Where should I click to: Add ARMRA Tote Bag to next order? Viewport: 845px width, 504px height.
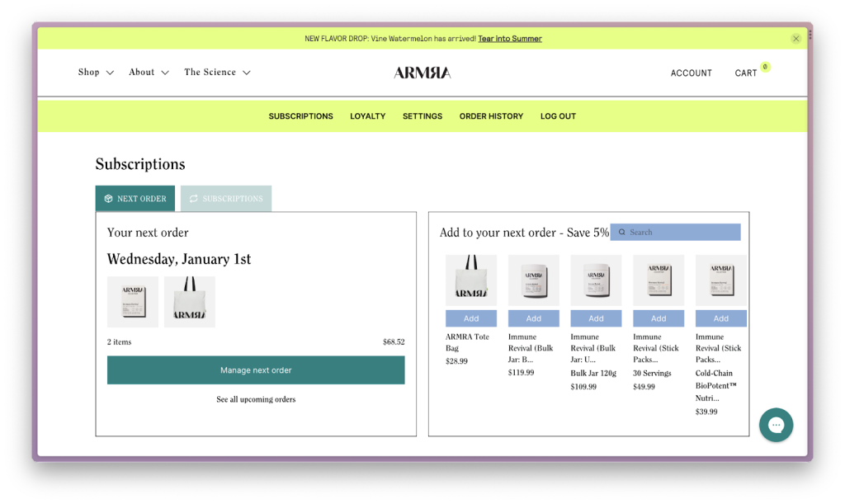pos(471,318)
